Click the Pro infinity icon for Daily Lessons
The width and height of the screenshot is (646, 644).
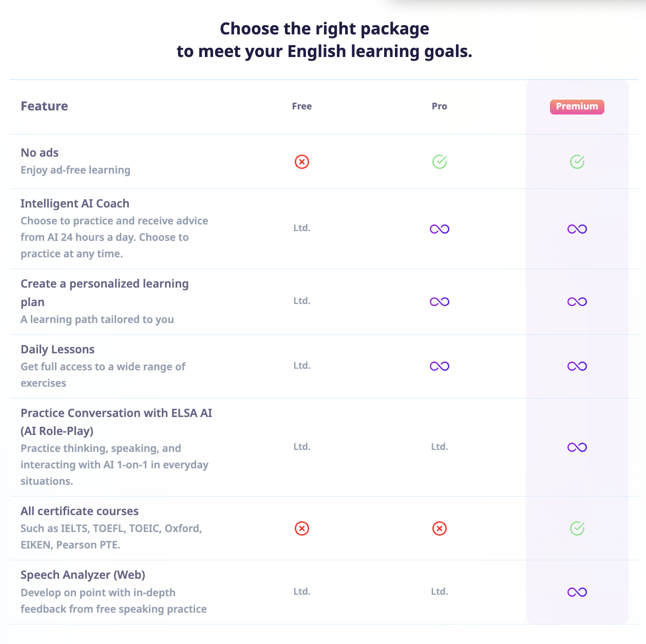440,366
